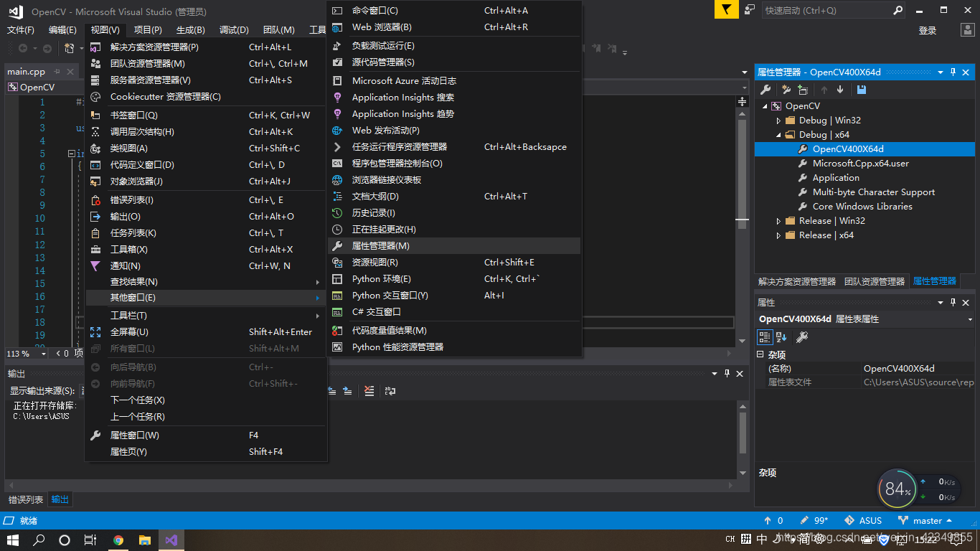Click the ASUS repository status button

(863, 520)
